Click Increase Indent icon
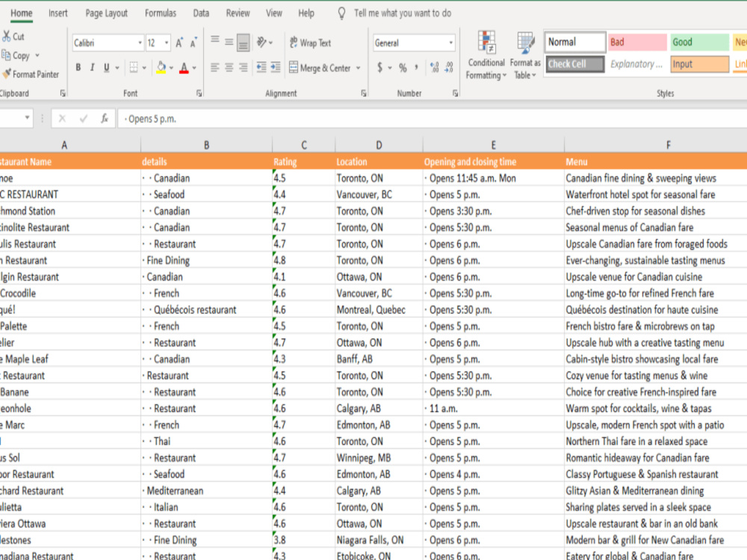Screen dimensions: 747x560 click(x=276, y=68)
